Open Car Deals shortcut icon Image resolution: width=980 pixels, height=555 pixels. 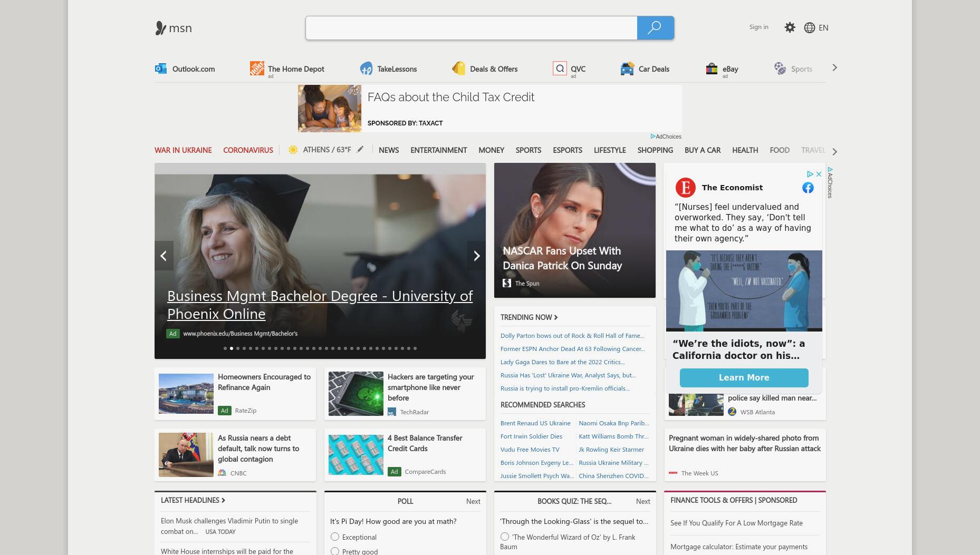coord(627,69)
